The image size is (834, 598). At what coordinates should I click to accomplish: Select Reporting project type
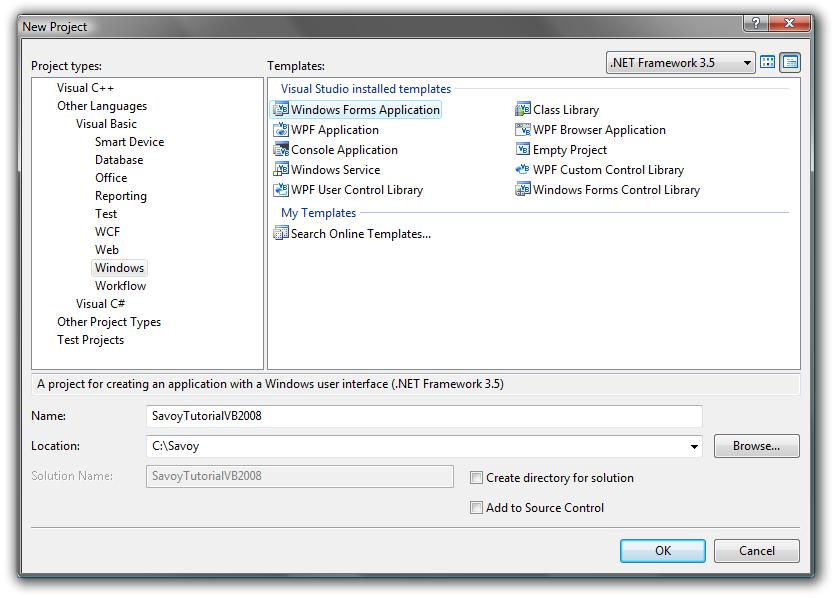pyautogui.click(x=121, y=196)
